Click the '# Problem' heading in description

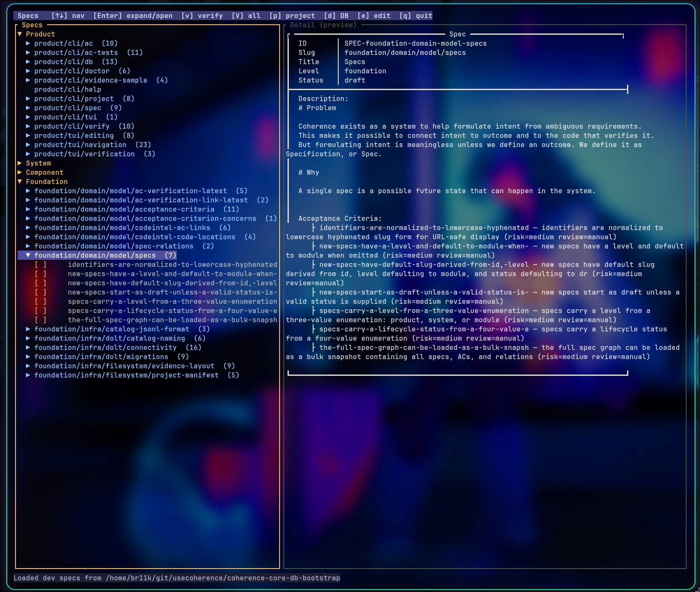click(x=317, y=108)
